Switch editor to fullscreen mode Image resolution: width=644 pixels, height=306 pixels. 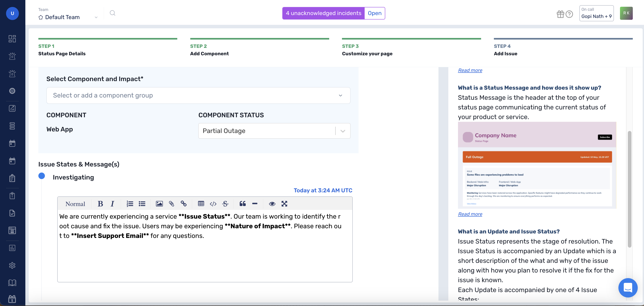click(x=284, y=204)
